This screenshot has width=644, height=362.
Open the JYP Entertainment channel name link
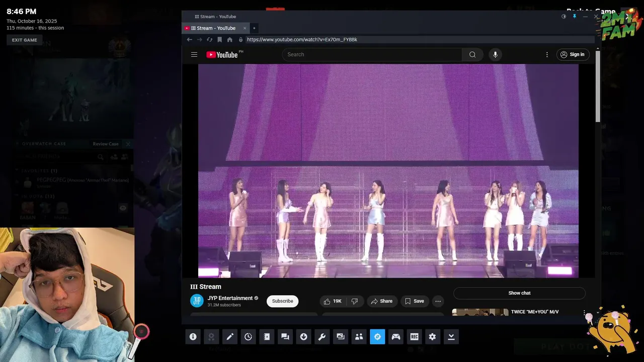[230, 298]
